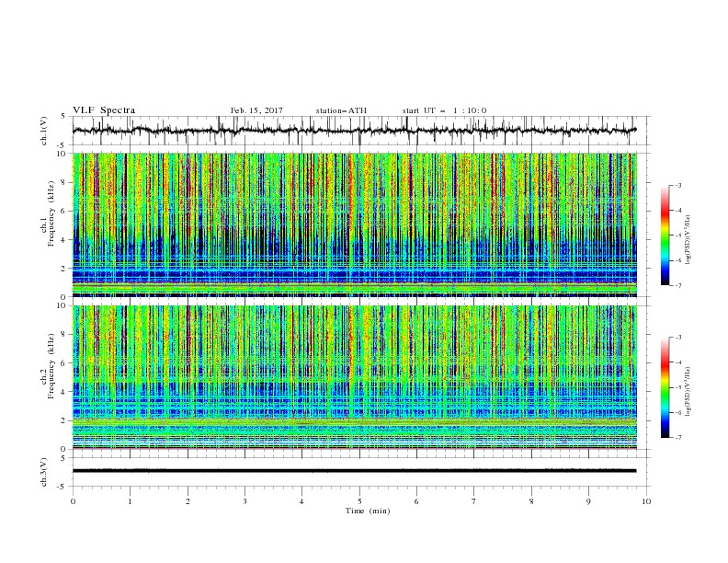Click the 'start UT = 1:10:0' label

pos(444,110)
